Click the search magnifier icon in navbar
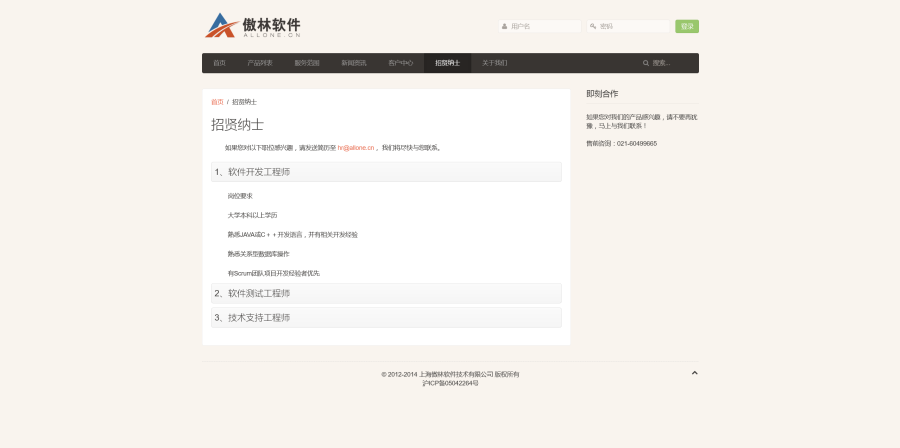Image resolution: width=900 pixels, height=448 pixels. point(646,63)
